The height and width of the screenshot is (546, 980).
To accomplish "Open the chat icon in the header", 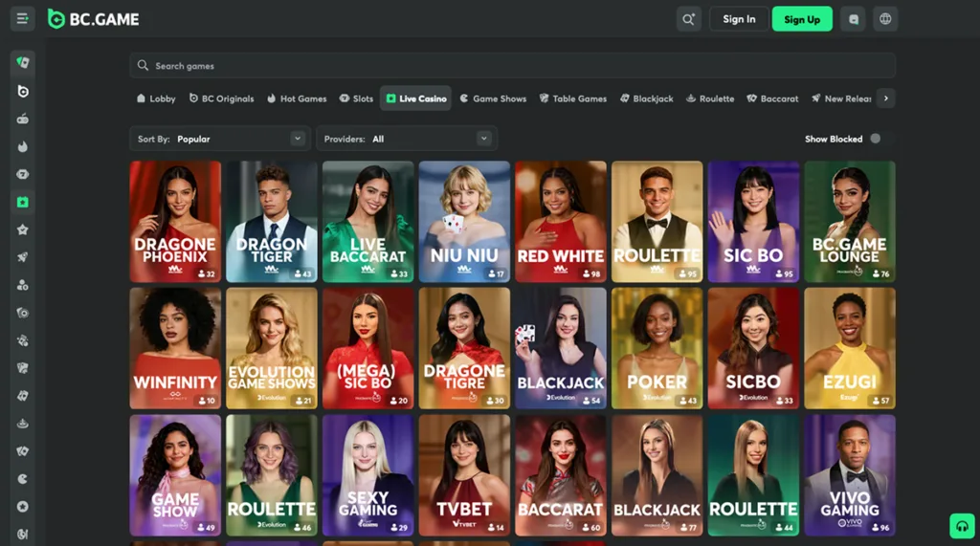I will coord(853,19).
